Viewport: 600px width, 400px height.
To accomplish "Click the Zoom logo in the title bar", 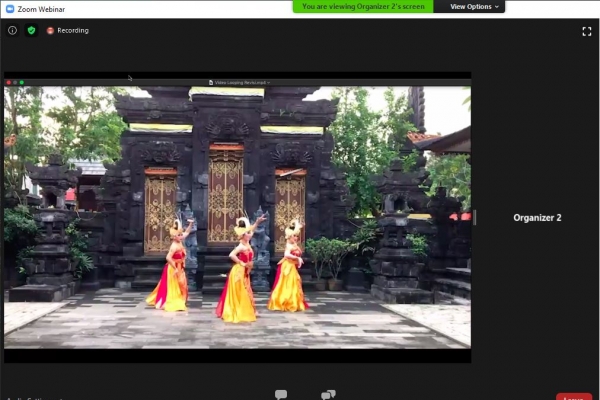I will click(x=9, y=7).
